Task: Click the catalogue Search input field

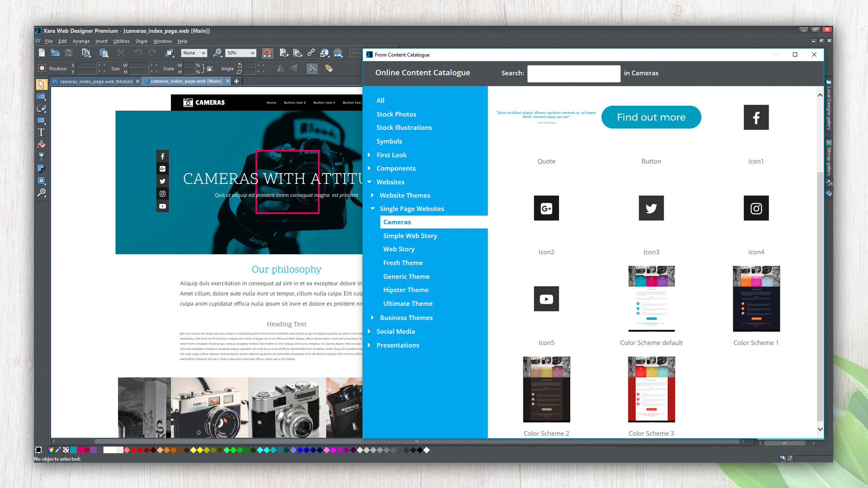Action: 573,74
